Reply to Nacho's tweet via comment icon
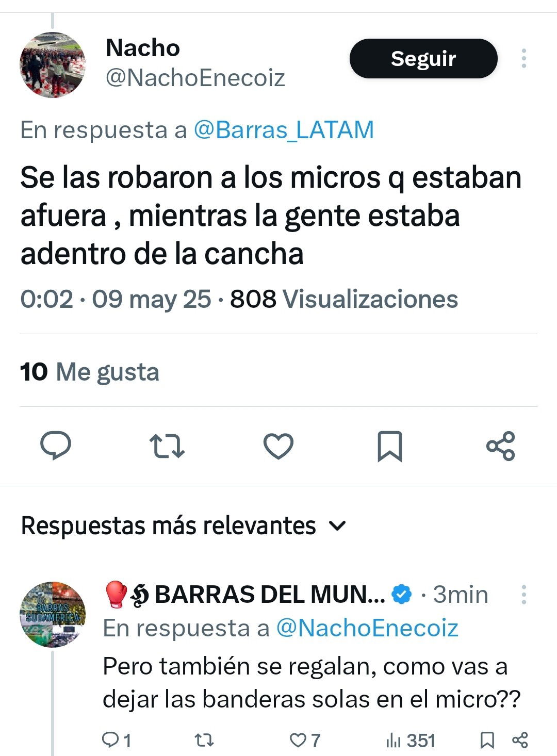Image resolution: width=557 pixels, height=756 pixels. coord(56,446)
